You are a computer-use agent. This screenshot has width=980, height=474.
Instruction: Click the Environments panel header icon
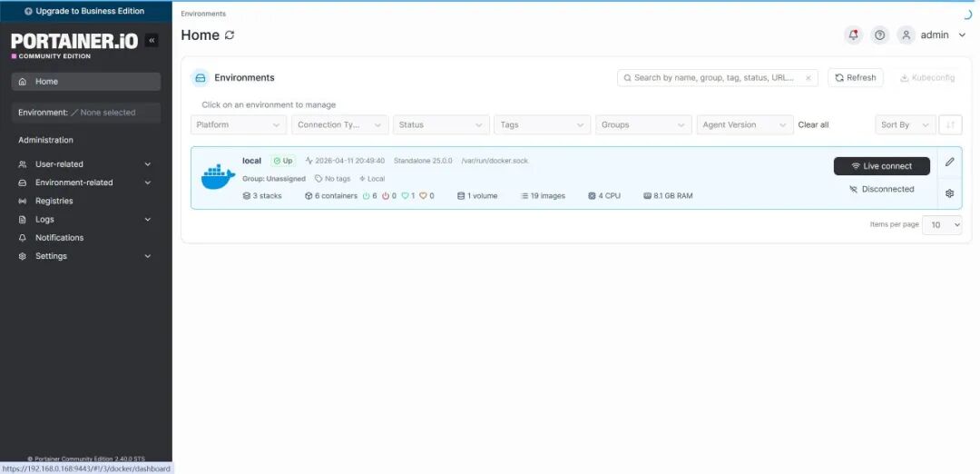pyautogui.click(x=200, y=78)
